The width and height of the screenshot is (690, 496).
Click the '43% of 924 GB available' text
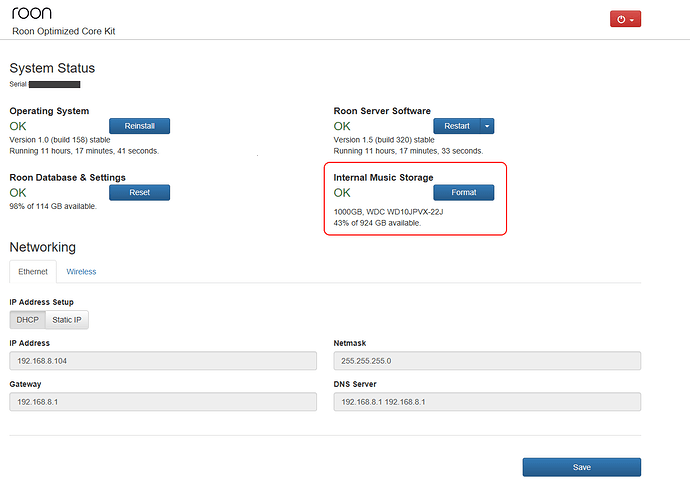tap(377, 223)
